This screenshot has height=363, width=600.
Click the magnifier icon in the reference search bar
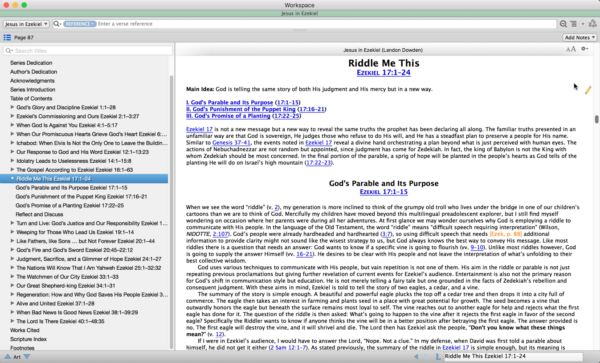pos(57,24)
